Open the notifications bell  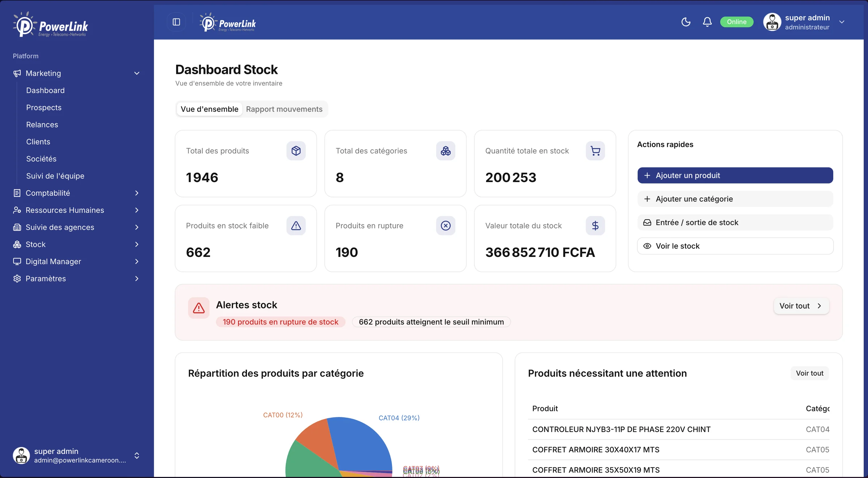(x=707, y=22)
